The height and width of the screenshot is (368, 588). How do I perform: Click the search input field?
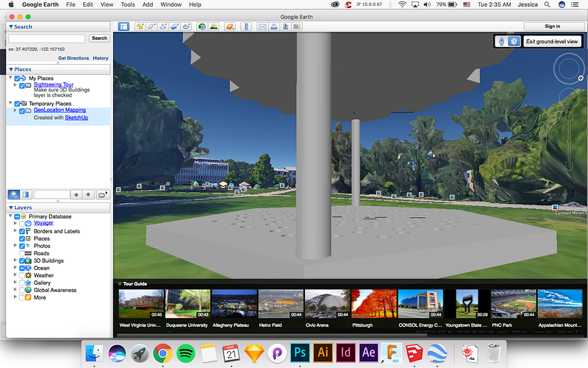click(47, 38)
